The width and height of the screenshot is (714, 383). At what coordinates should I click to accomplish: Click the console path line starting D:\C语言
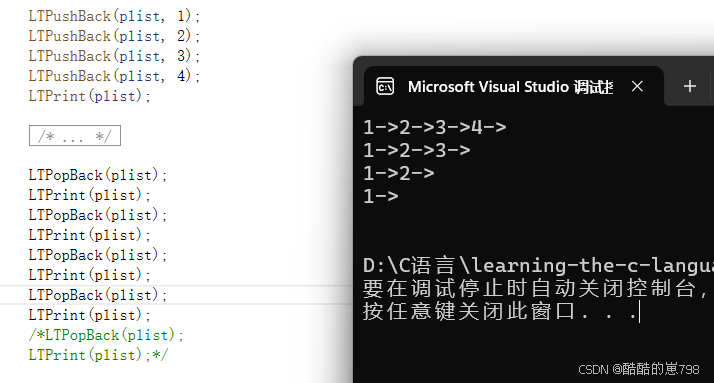click(x=538, y=266)
